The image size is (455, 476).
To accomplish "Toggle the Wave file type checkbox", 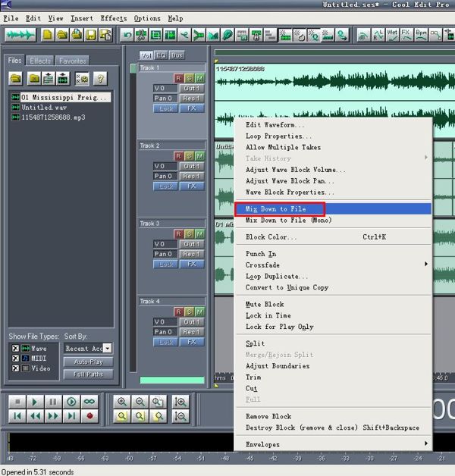I will click(15, 348).
